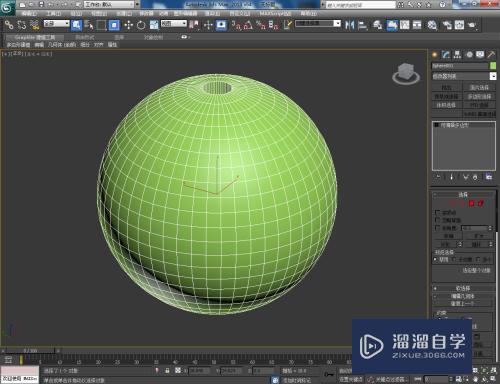The width and height of the screenshot is (500, 384).
Task: Enable 按角度 checkbox
Action: 438,228
